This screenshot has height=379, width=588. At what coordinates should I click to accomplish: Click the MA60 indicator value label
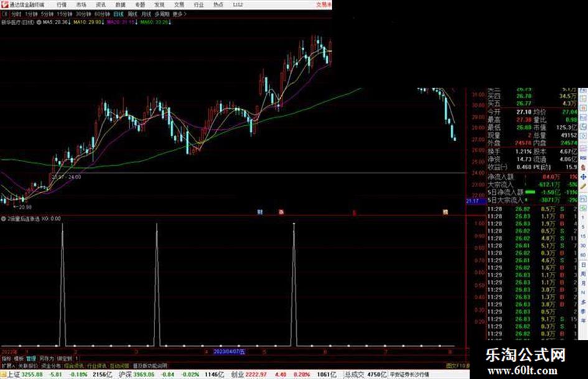point(156,22)
